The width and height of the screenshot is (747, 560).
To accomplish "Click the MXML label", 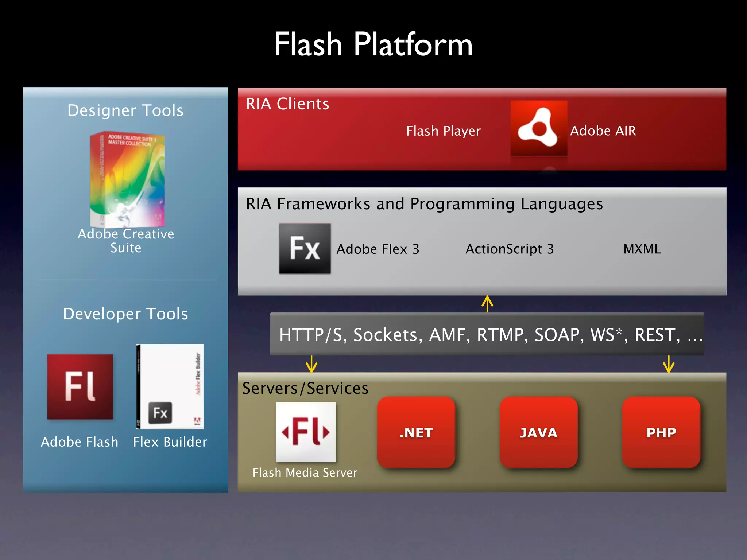I will pos(642,249).
